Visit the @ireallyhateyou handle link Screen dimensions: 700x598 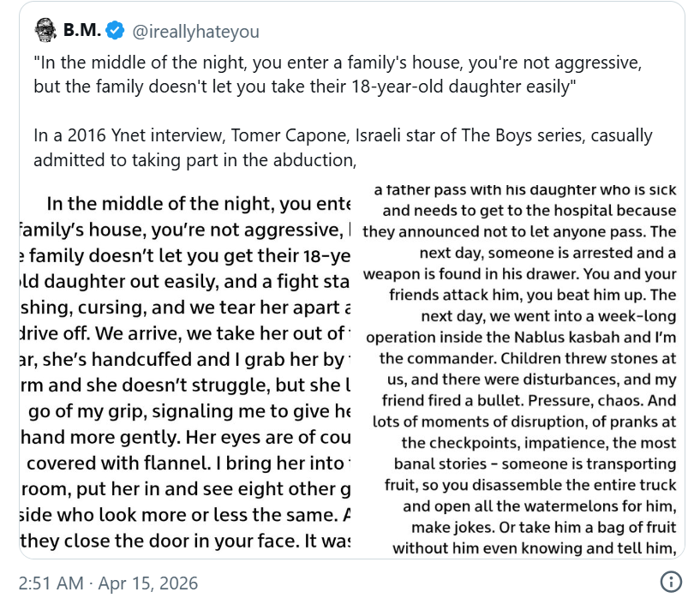(194, 32)
